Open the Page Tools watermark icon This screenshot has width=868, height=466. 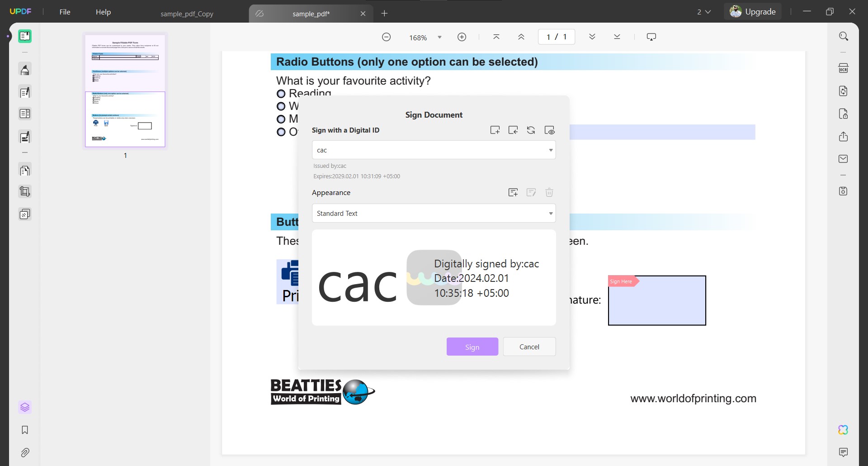click(25, 214)
